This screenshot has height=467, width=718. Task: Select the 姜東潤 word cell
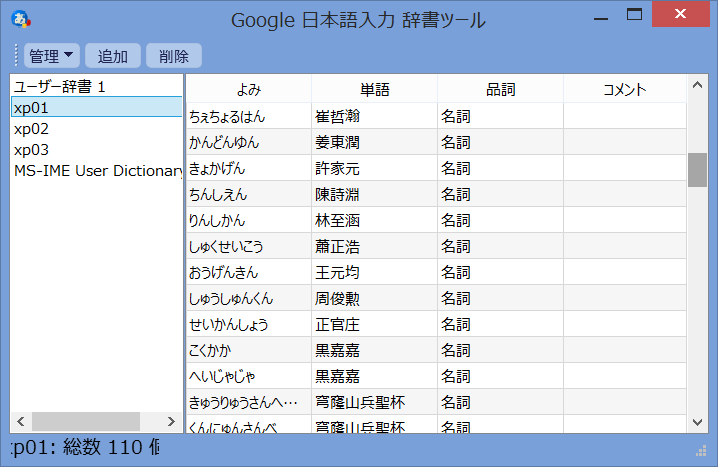[375, 142]
